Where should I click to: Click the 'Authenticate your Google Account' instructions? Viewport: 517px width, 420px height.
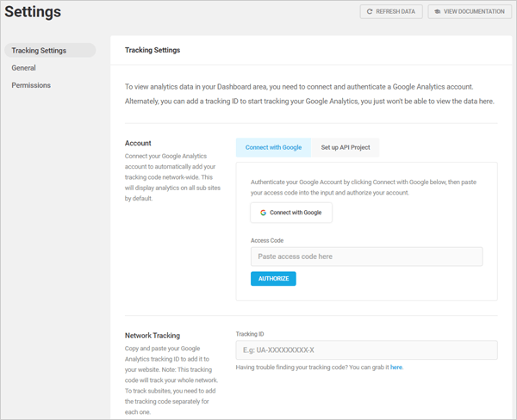(x=364, y=188)
